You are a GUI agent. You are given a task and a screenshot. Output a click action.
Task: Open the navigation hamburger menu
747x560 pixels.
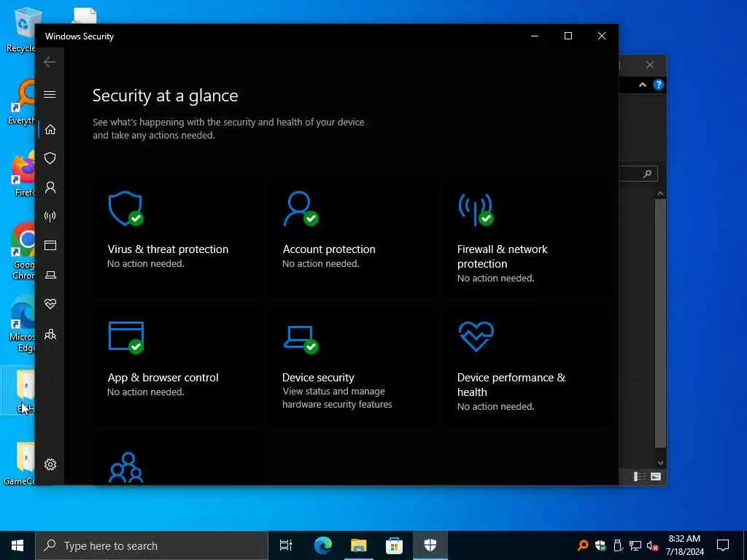pyautogui.click(x=50, y=94)
